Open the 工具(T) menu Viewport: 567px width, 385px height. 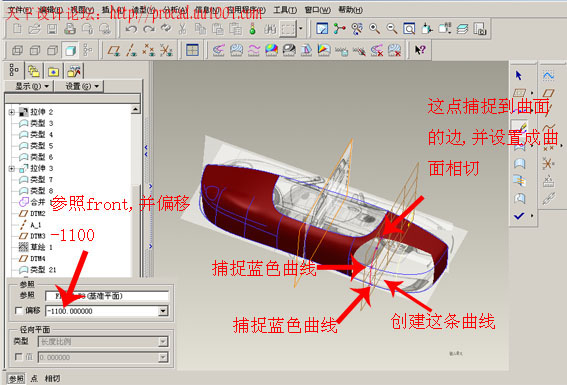click(x=285, y=10)
